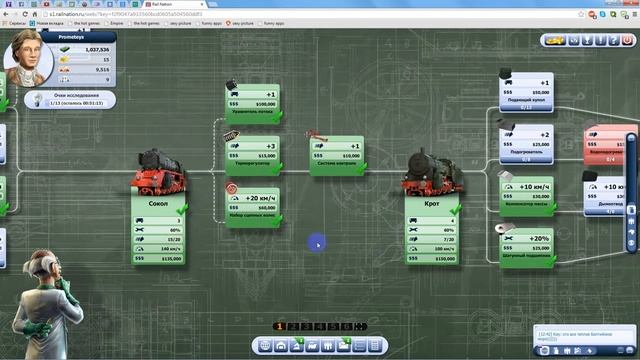Viewport: 640px width, 360px height.
Task: Switch to era 1 tab
Action: 280,327
